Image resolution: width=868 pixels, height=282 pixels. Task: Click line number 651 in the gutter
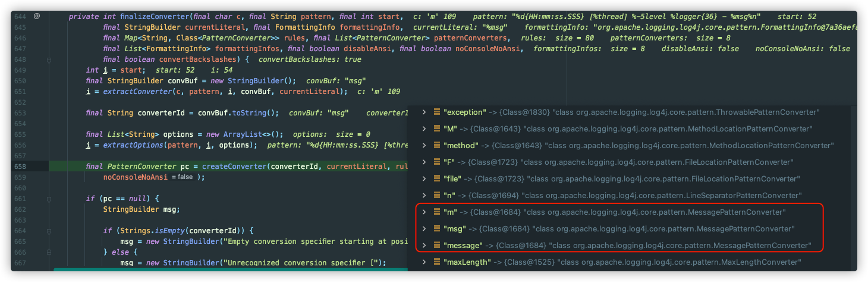click(x=21, y=92)
